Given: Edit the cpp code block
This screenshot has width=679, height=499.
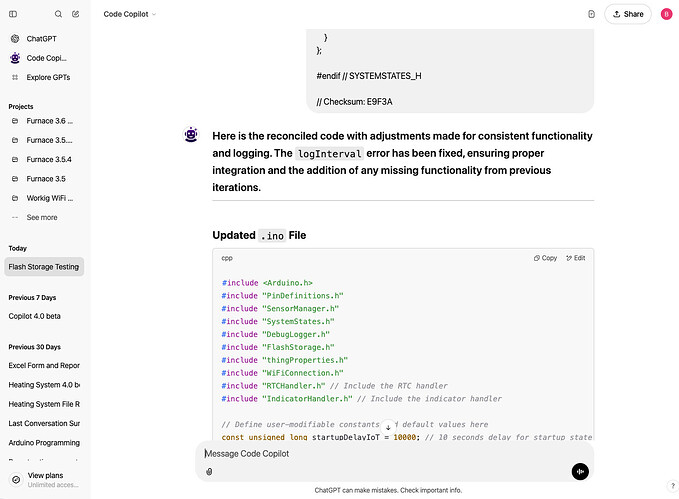Looking at the screenshot, I should coord(575,258).
